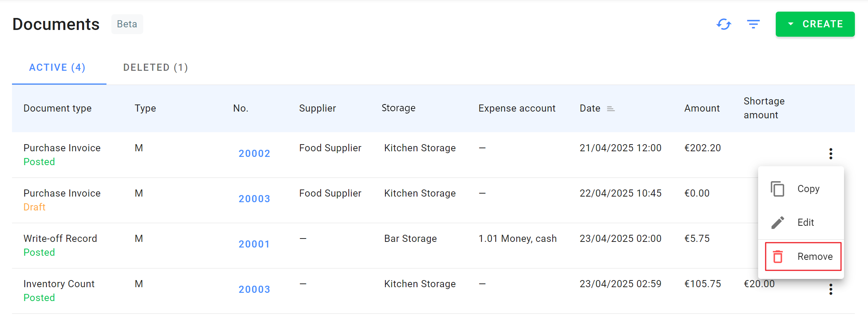This screenshot has height=328, width=868.
Task: Click the red trash Remove icon
Action: 778,256
